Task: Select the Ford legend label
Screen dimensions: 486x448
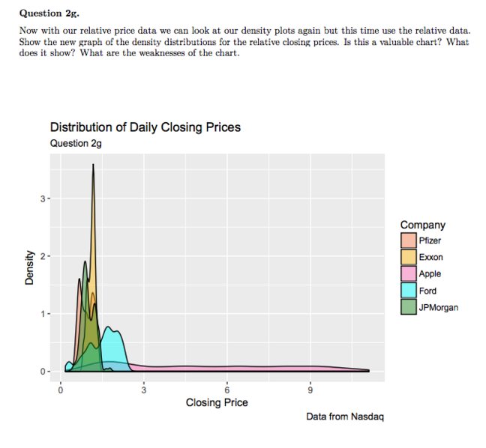Action: point(427,291)
